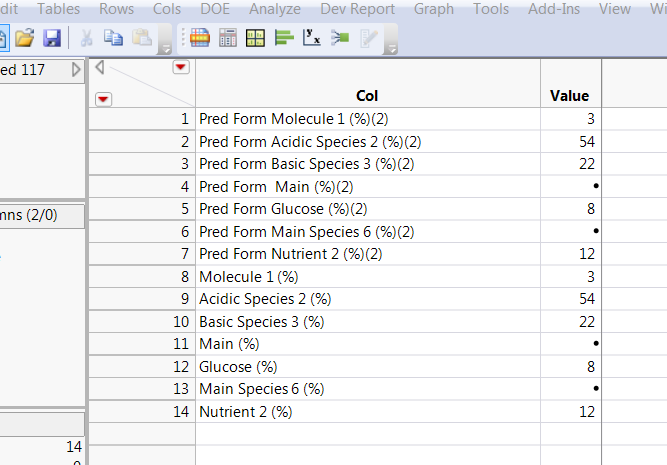Image resolution: width=667 pixels, height=465 pixels.
Task: Click Value cell '8' in row 5
Action: click(x=571, y=209)
